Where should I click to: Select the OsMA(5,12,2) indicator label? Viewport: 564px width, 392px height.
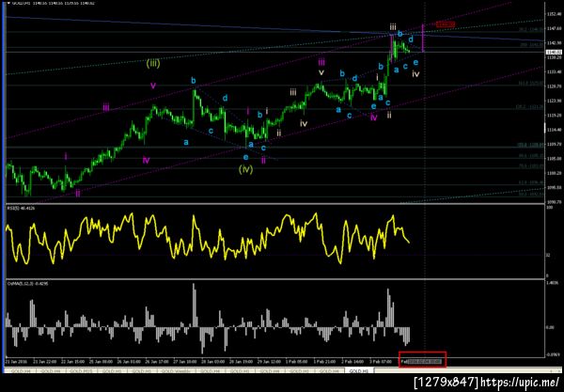point(28,284)
